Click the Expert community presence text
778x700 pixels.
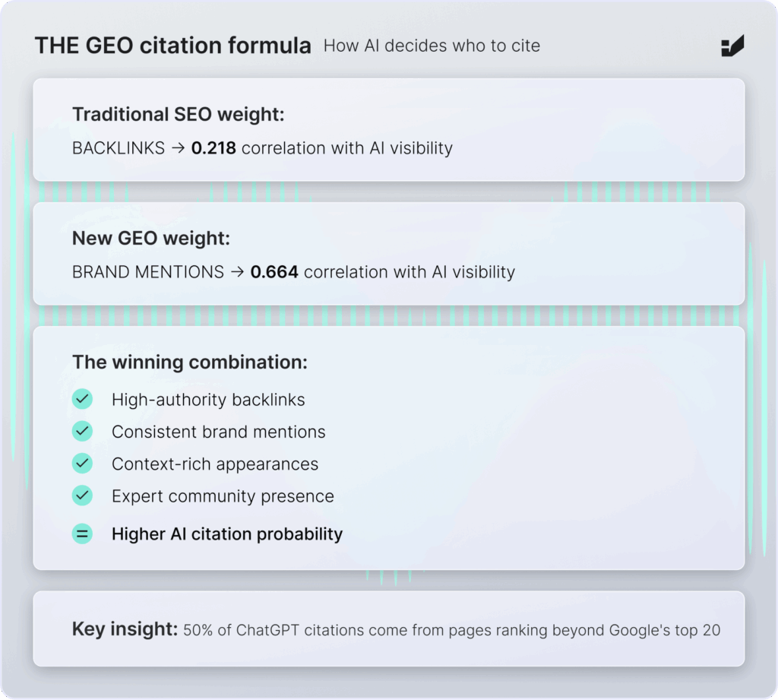coord(223,496)
